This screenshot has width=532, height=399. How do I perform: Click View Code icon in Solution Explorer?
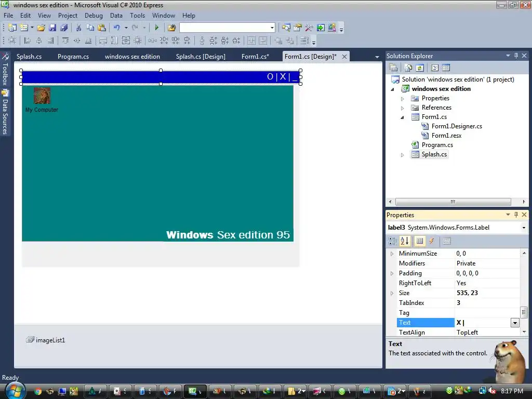click(435, 68)
